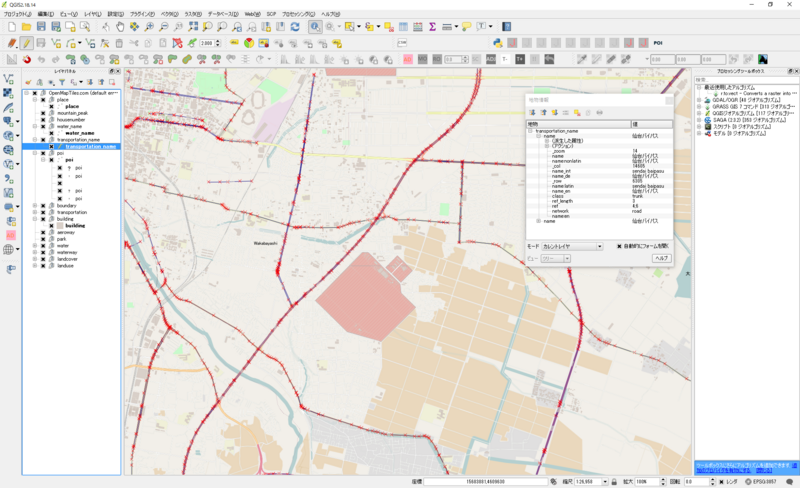Image resolution: width=800 pixels, height=488 pixels.
Task: Click the Add Raster Layer sidebar icon
Action: point(8,93)
